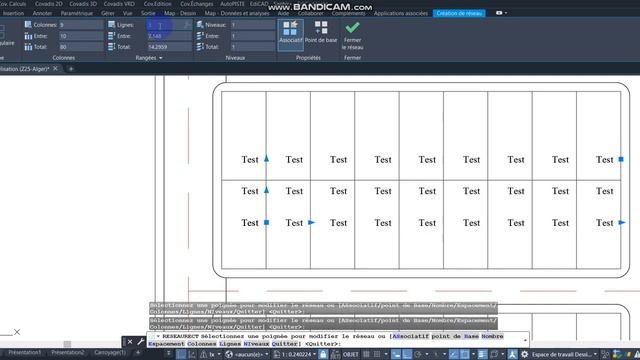The image size is (640, 360).
Task: Click the column Entre spacing icon
Action: pos(28,36)
